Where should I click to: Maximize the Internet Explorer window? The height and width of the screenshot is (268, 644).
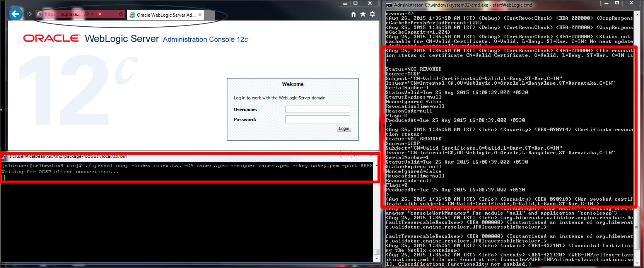point(355,3)
